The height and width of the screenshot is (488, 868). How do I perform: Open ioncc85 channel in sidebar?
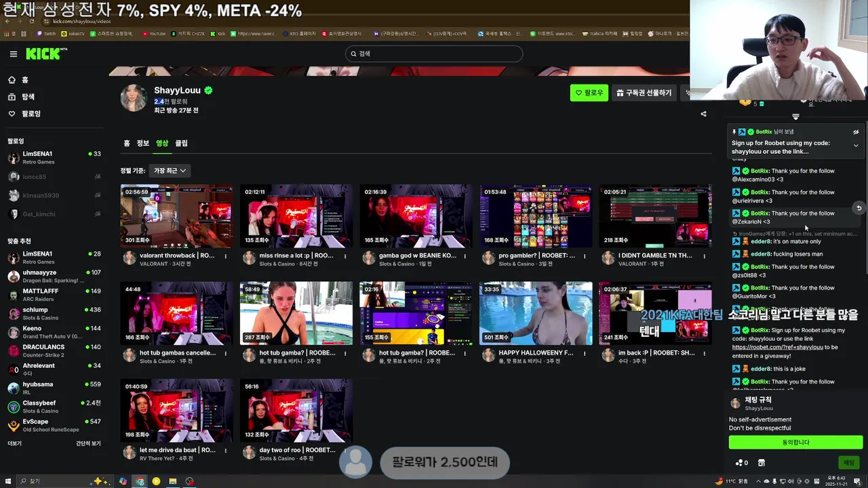(x=54, y=177)
